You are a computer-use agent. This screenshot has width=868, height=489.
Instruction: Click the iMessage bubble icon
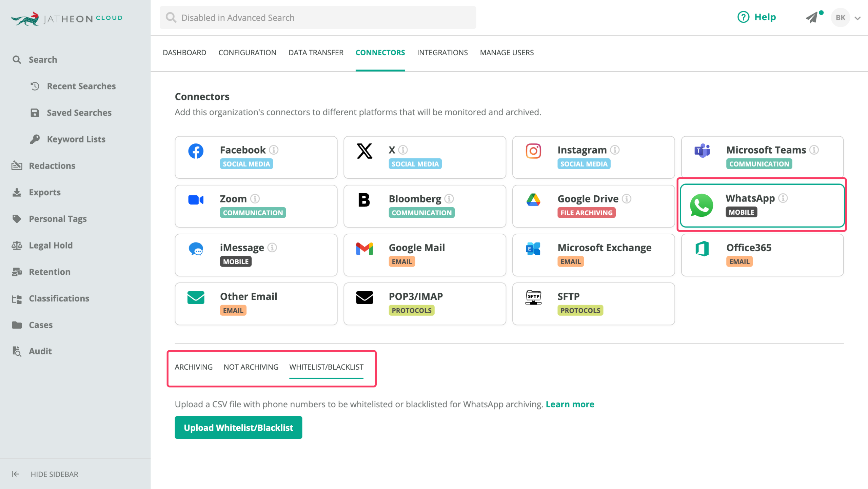click(x=196, y=249)
